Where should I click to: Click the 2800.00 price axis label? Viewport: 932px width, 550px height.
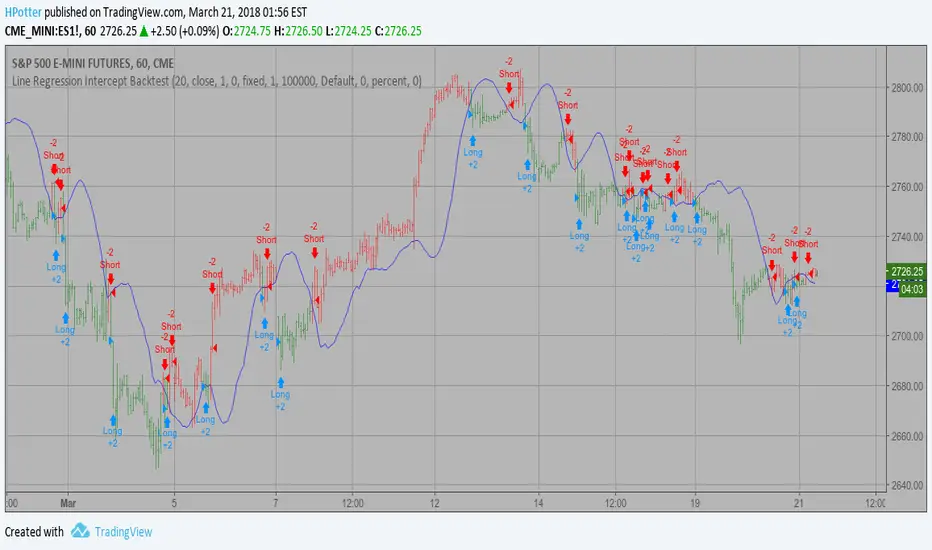tap(907, 87)
